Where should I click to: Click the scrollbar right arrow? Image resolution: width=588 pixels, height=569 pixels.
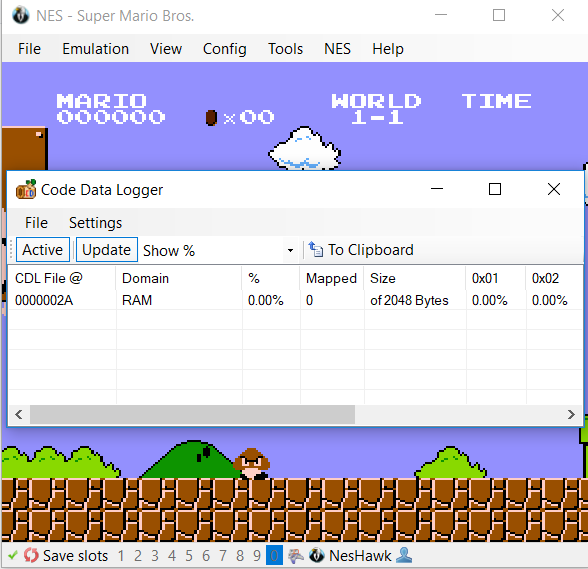tap(571, 414)
